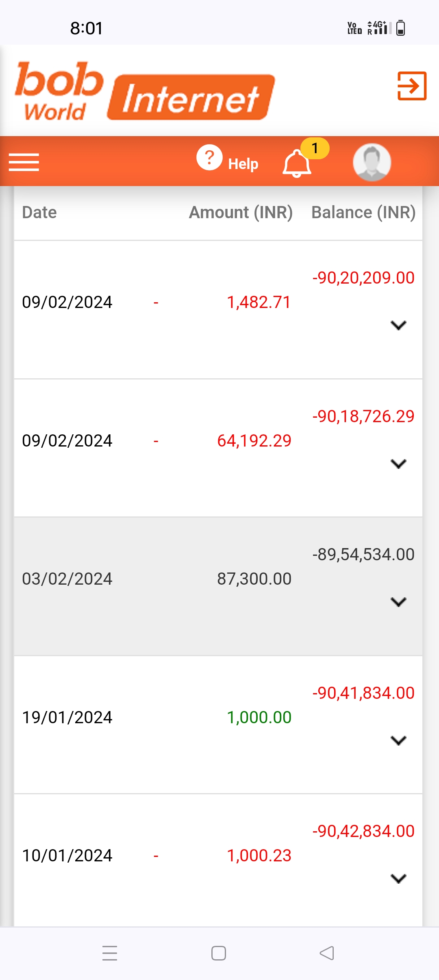Open the user profile avatar
Image resolution: width=439 pixels, height=980 pixels.
tap(372, 162)
